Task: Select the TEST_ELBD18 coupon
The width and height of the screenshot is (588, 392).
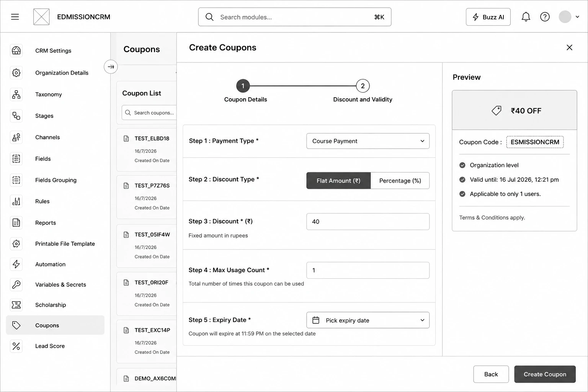Action: (147, 150)
